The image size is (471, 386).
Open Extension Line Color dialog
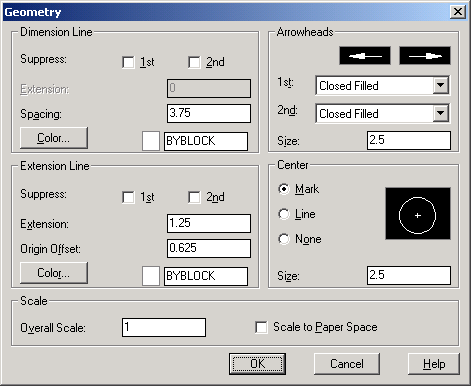click(x=54, y=273)
